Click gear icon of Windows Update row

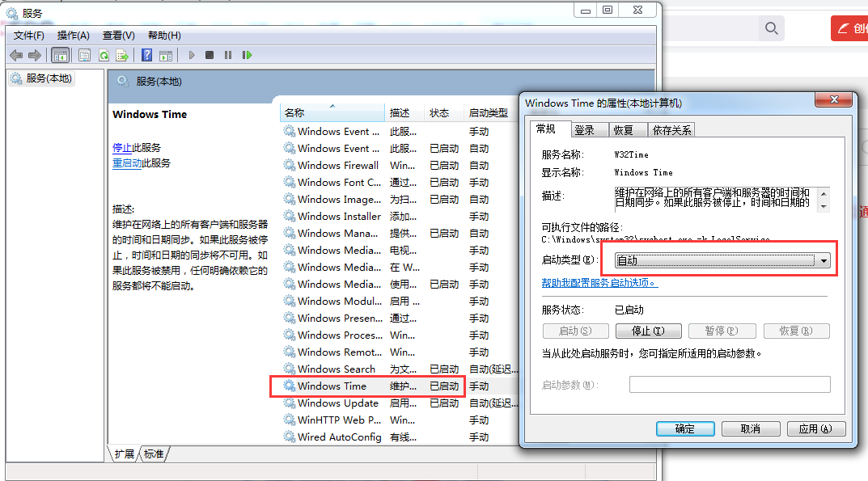coord(289,403)
